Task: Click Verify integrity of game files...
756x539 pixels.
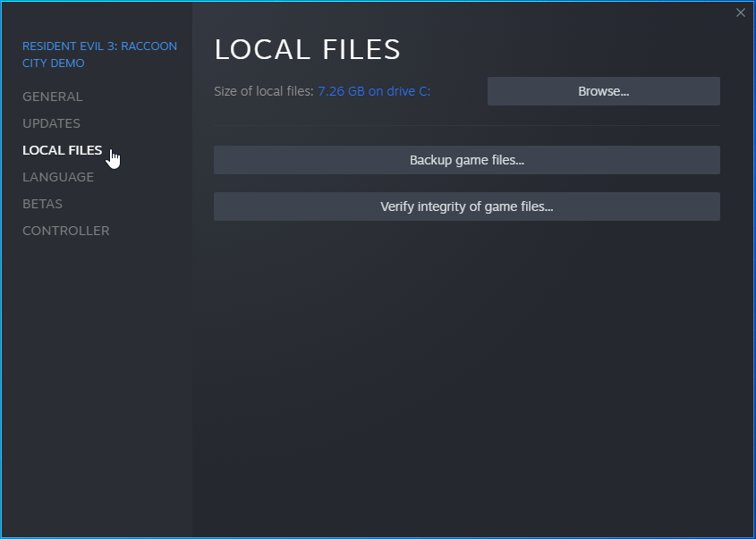Action: [467, 206]
